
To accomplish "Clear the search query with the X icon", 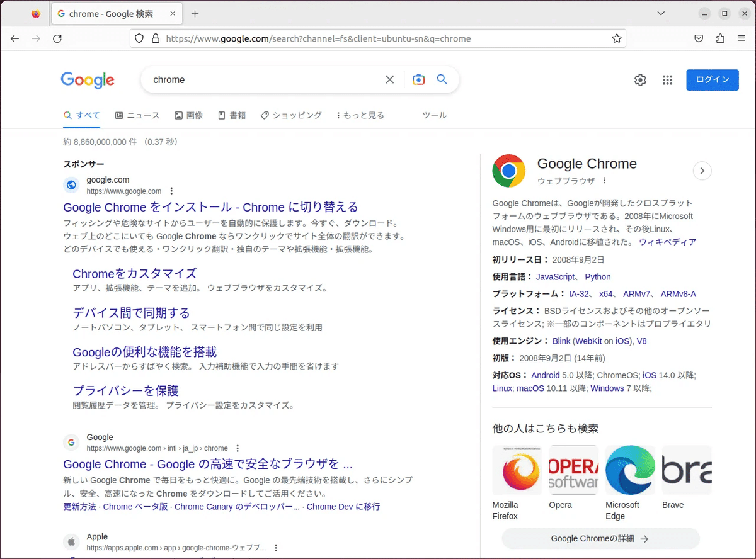I will pos(390,79).
